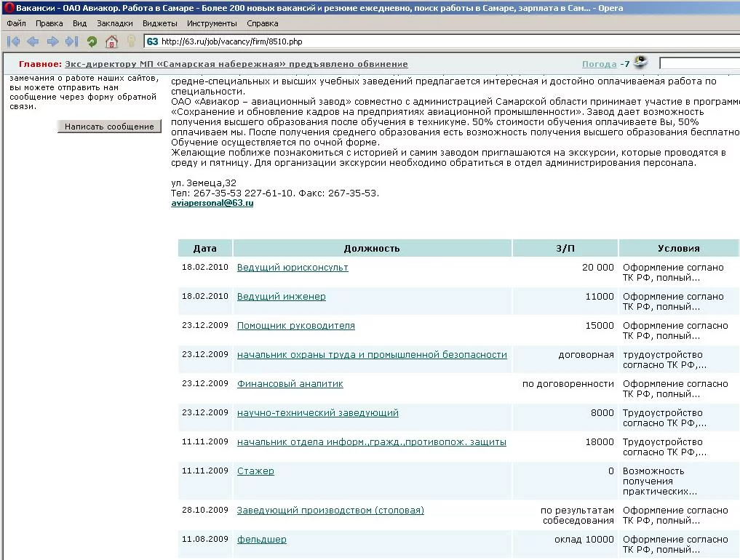Click the password wand key icon
The width and height of the screenshot is (740, 560).
coord(131,41)
